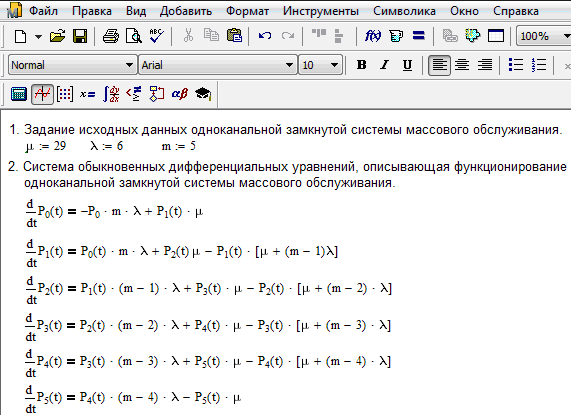Open the Правка menu
The width and height of the screenshot is (571, 415).
(92, 11)
